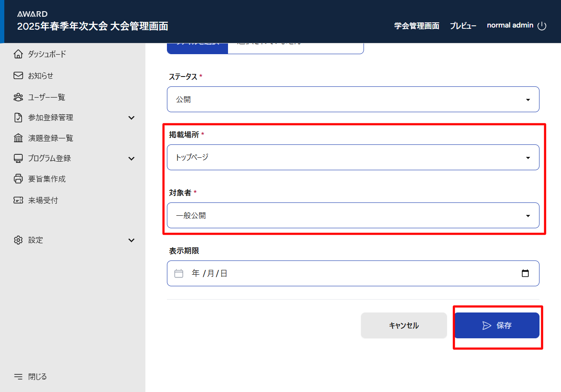Click the power logout icon
This screenshot has height=392, width=561.
point(542,26)
